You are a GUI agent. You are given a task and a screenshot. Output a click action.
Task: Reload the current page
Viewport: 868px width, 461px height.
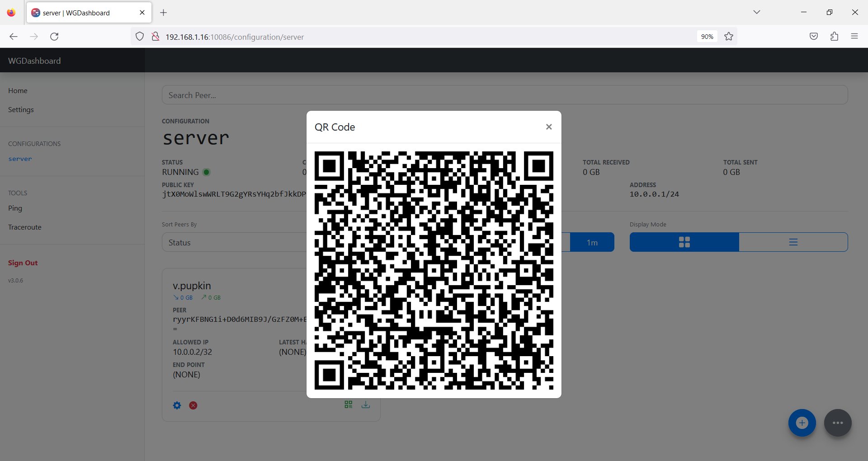(54, 37)
